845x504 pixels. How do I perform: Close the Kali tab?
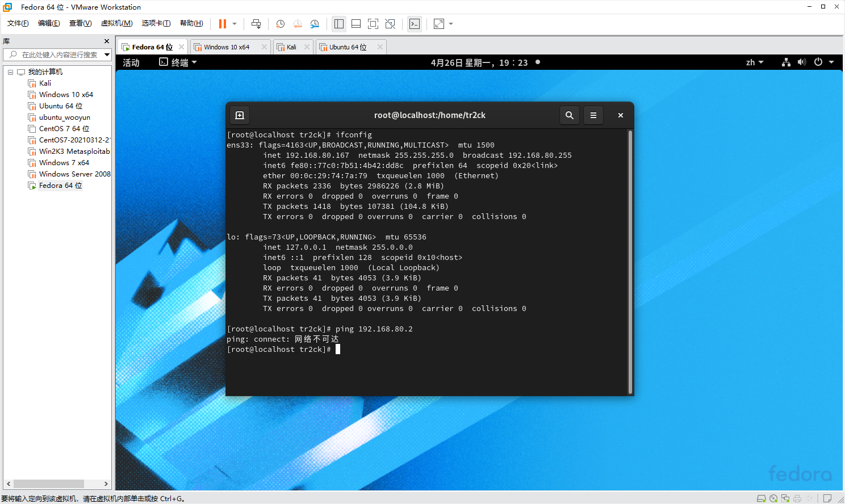pyautogui.click(x=307, y=47)
